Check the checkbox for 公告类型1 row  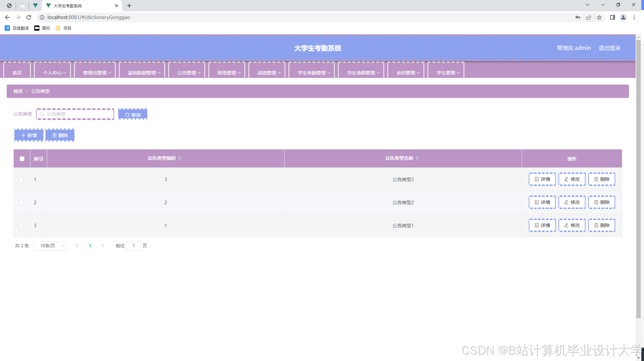pos(21,226)
